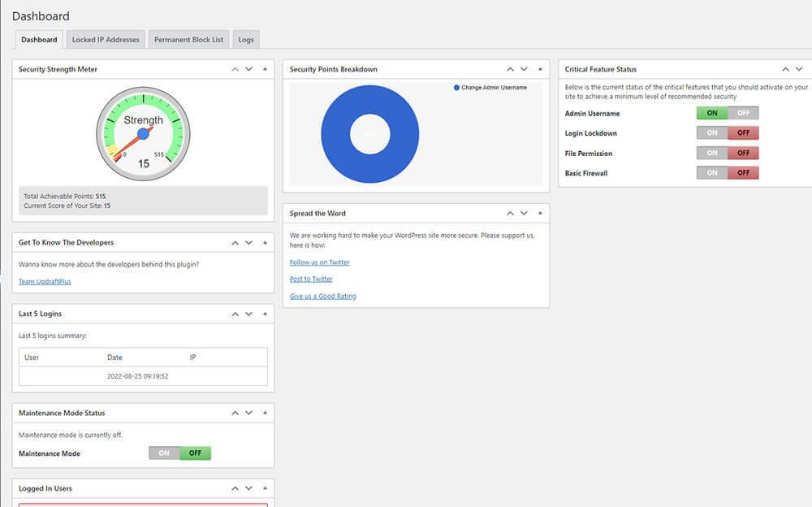
Task: Open the Team UpdraftPlus link
Action: [x=45, y=281]
